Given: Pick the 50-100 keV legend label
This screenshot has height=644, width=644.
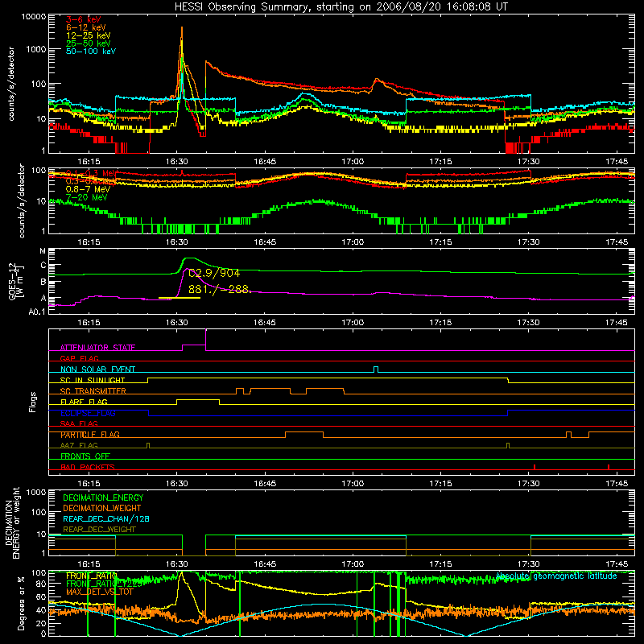Looking at the screenshot, I should pos(91,52).
